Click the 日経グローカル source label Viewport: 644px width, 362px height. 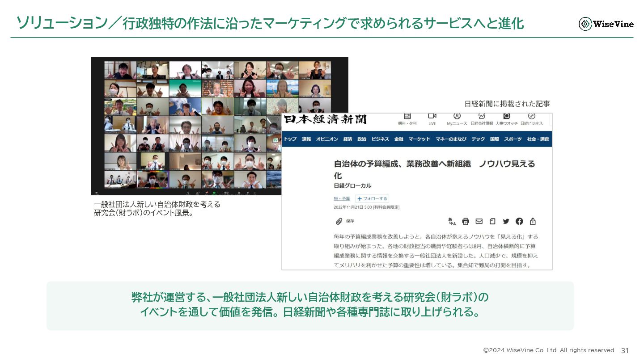(352, 186)
